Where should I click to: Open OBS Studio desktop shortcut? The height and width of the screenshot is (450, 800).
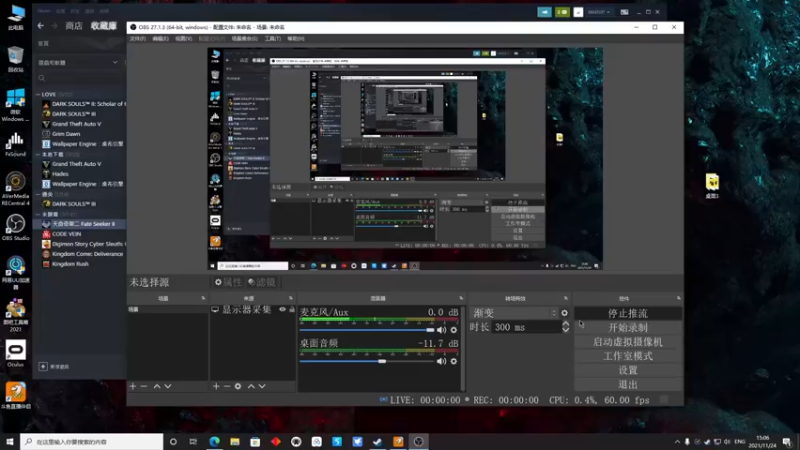pos(15,228)
